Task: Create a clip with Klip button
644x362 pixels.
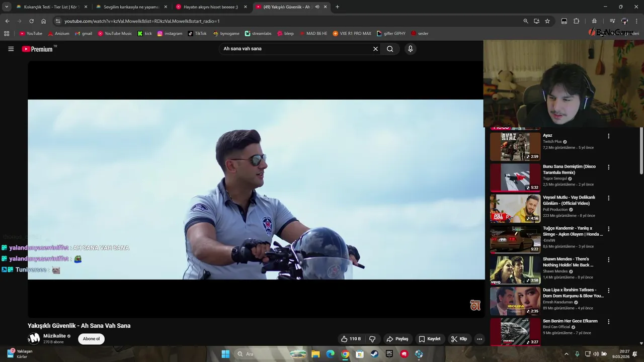Action: (459, 339)
